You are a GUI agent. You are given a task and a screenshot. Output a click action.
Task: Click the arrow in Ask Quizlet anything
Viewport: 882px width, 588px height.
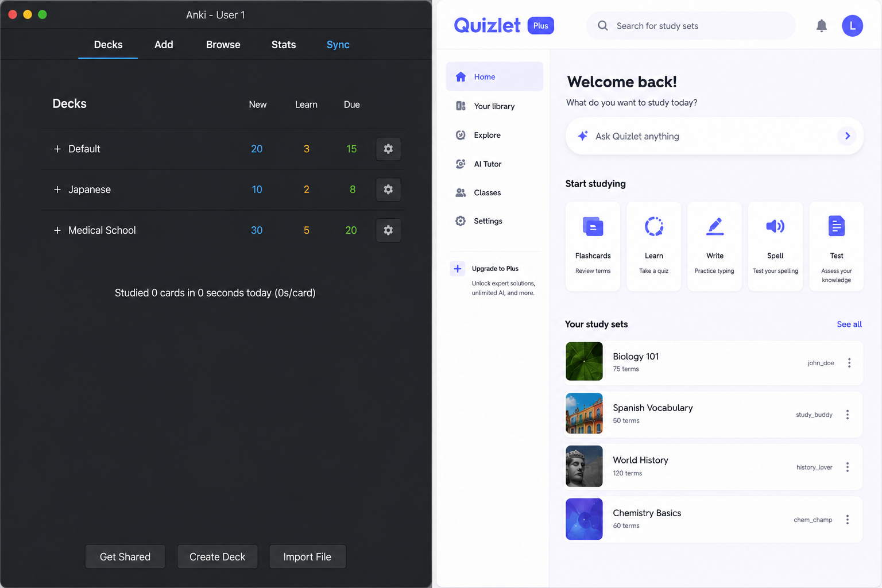[x=848, y=136]
